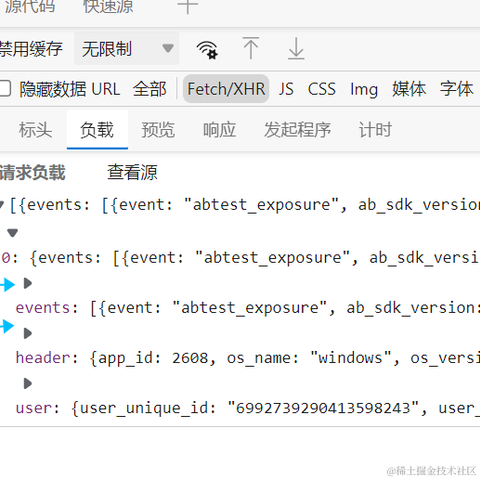
Task: Click the 请求负载 section heading
Action: [32, 172]
